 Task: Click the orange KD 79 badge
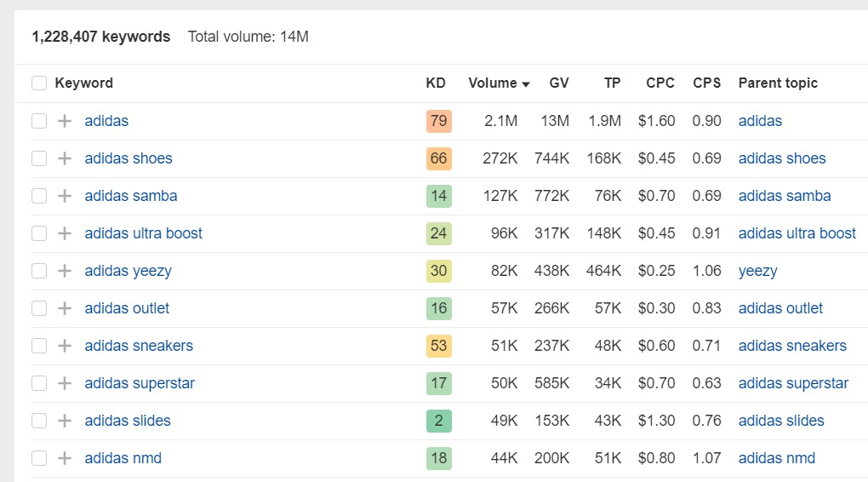pyautogui.click(x=438, y=121)
